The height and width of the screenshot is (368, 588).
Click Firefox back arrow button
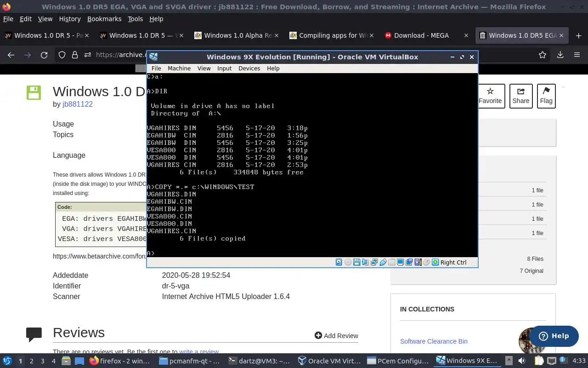click(x=11, y=55)
